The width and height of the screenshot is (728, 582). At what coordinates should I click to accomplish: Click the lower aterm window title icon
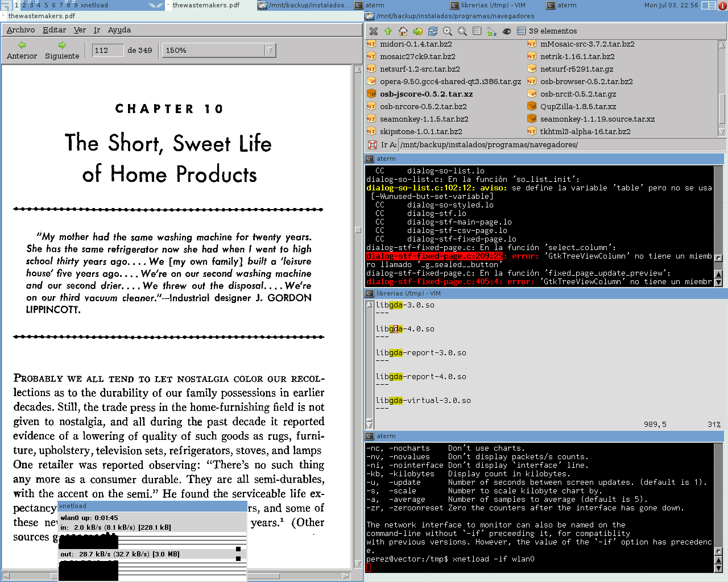pos(370,436)
